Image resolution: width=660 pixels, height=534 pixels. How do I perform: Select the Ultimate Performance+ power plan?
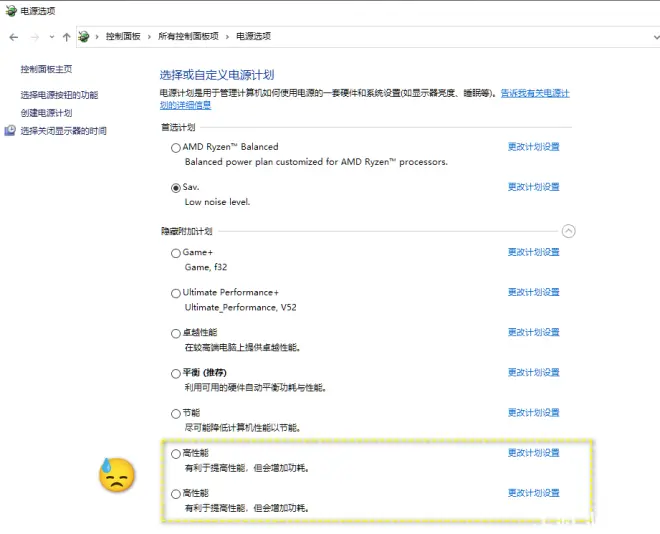coord(176,293)
